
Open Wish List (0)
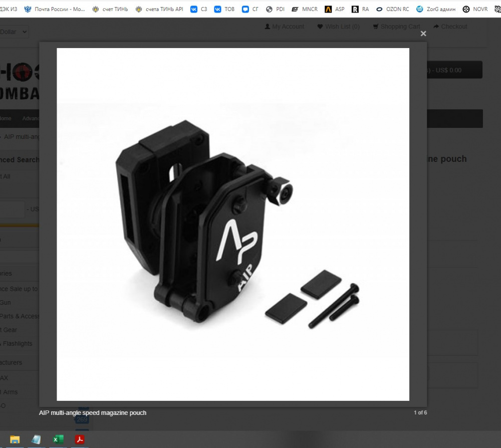[338, 27]
